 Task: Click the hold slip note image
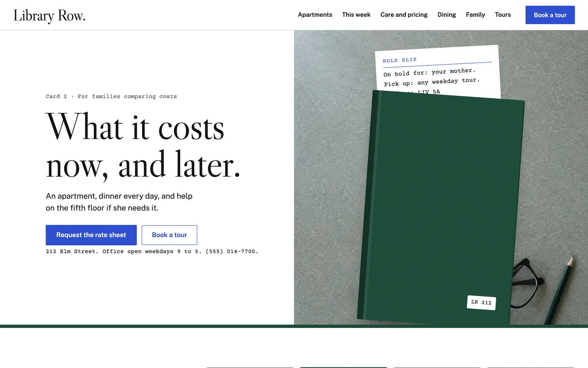pos(438,72)
